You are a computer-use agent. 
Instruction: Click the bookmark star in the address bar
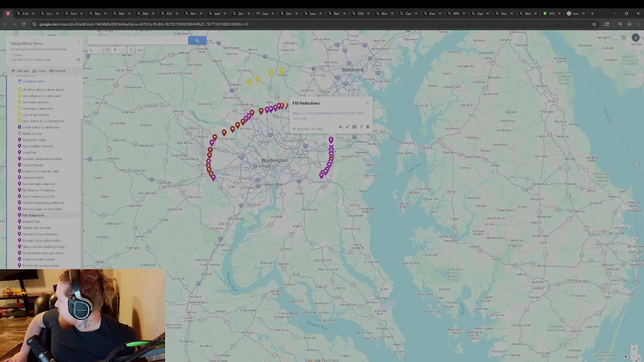594,24
